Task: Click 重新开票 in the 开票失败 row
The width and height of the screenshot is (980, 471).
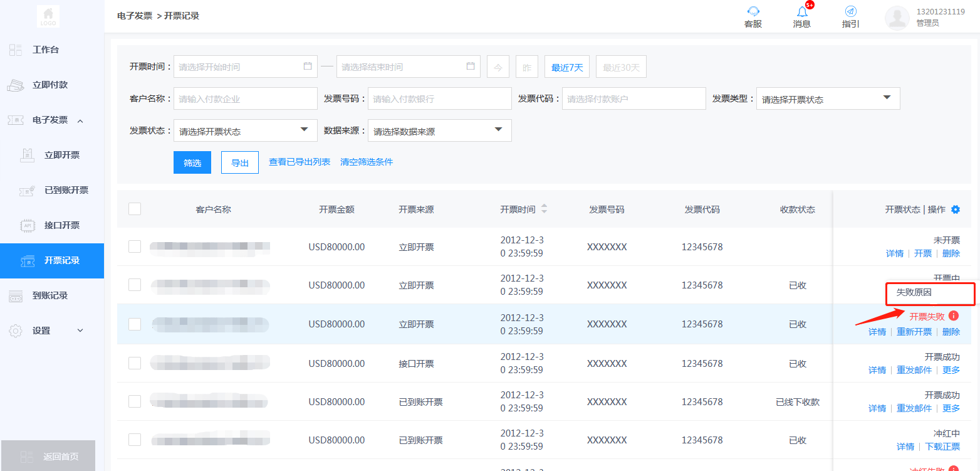Action: [x=914, y=332]
